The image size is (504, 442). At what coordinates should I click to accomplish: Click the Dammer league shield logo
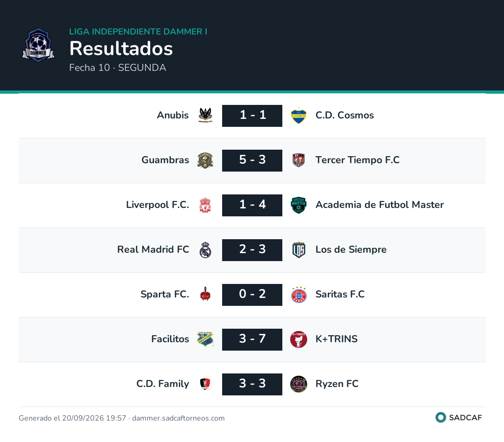[38, 45]
